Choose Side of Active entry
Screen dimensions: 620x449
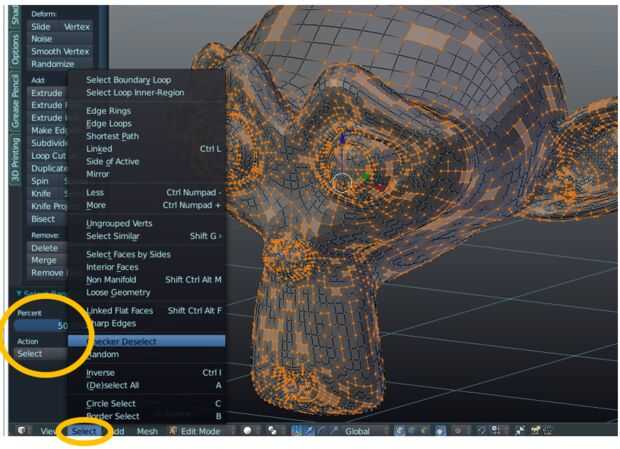click(x=146, y=161)
